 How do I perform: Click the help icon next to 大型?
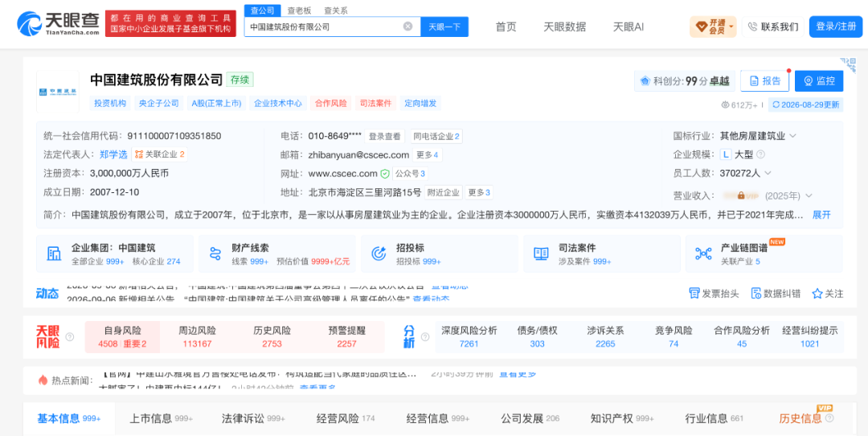tap(760, 154)
